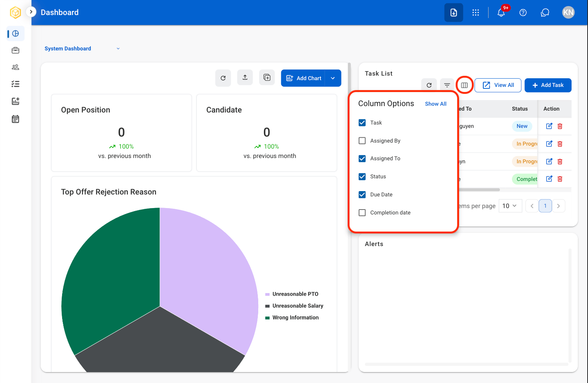Image resolution: width=588 pixels, height=383 pixels.
Task: Click the task table horizontal scrollbar
Action: click(479, 190)
